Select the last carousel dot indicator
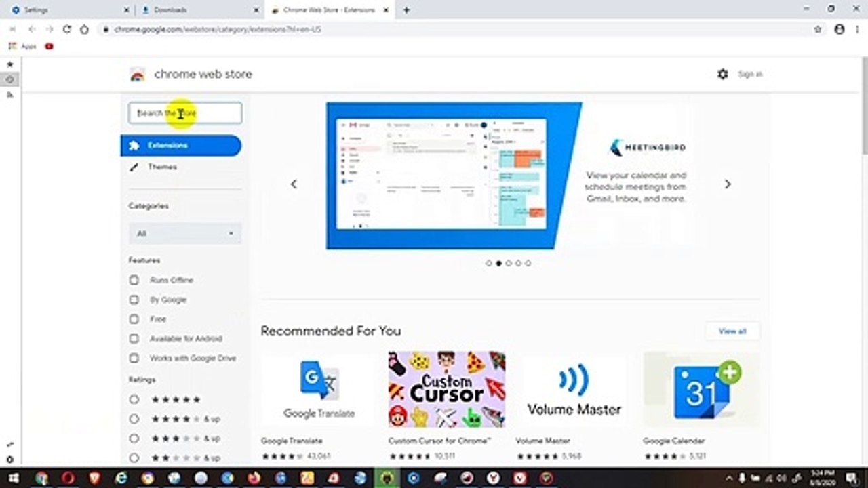This screenshot has height=488, width=868. click(528, 264)
